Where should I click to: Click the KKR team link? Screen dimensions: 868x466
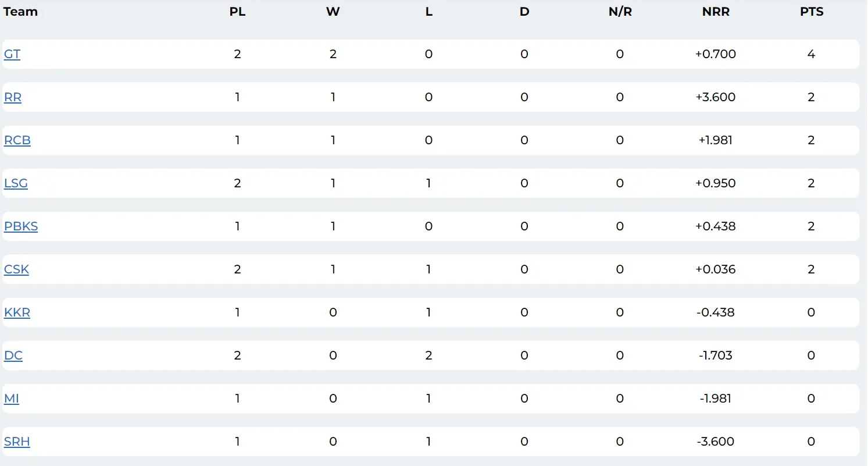click(x=17, y=312)
